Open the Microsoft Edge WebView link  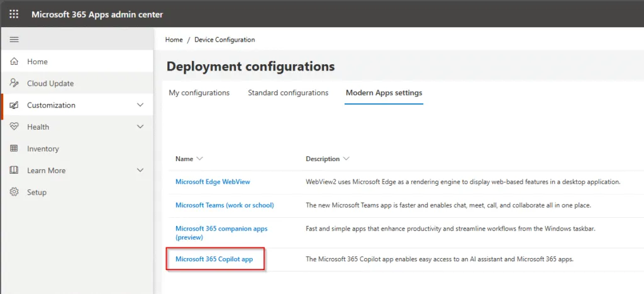tap(213, 182)
